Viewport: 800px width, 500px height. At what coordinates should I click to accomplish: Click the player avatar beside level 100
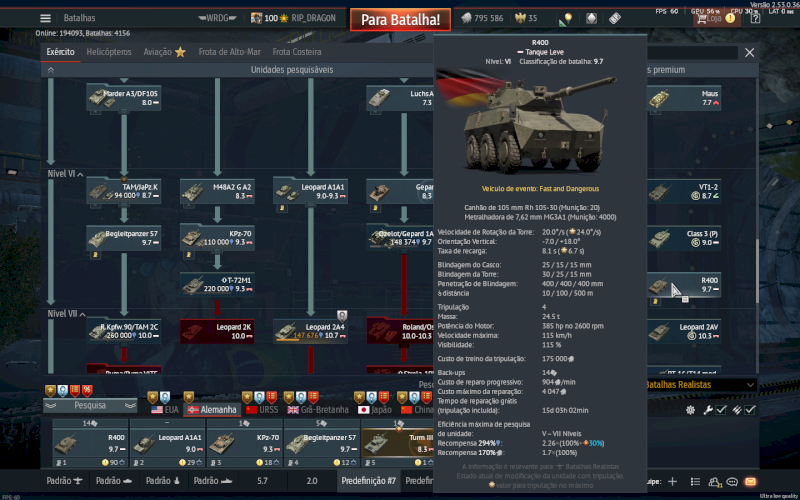[x=257, y=18]
